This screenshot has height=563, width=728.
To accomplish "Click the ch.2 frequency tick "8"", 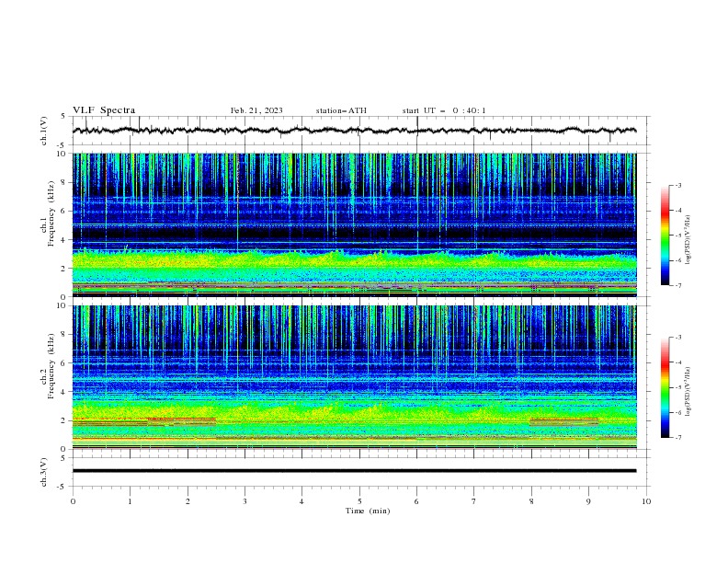I will [63, 335].
